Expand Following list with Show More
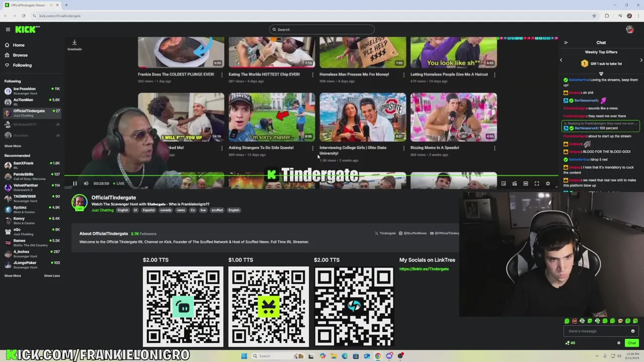 [x=13, y=146]
